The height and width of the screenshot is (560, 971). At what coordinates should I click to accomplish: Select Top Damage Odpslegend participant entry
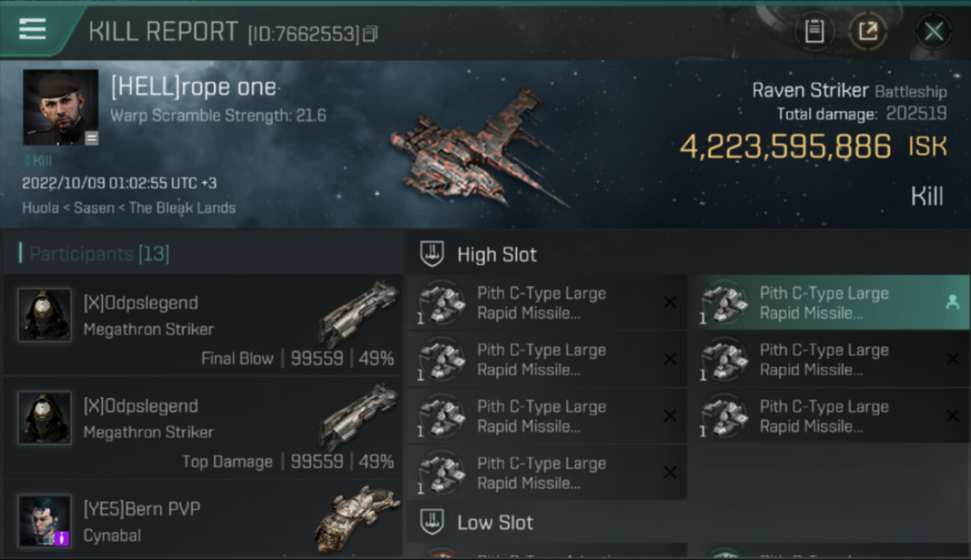[202, 428]
